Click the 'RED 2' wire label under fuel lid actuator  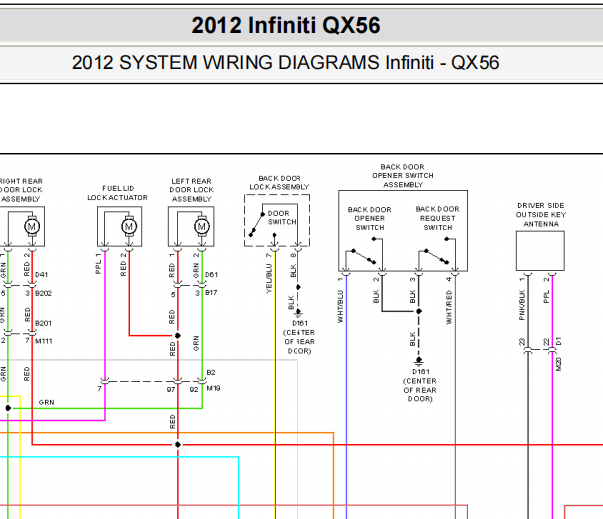(x=123, y=264)
